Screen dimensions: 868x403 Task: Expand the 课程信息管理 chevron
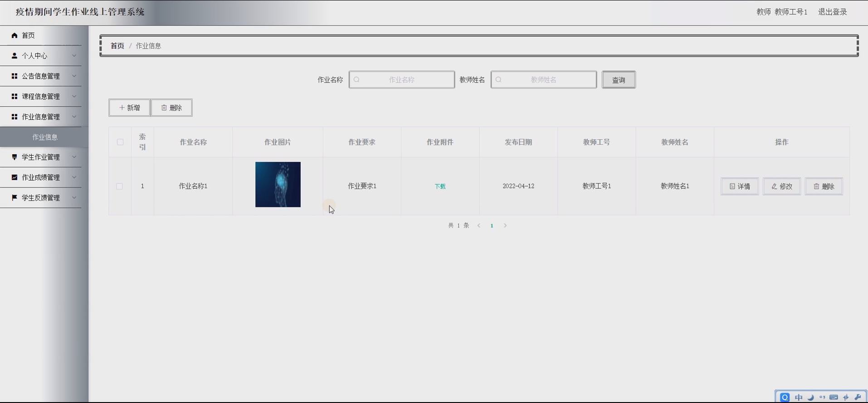[x=74, y=96]
